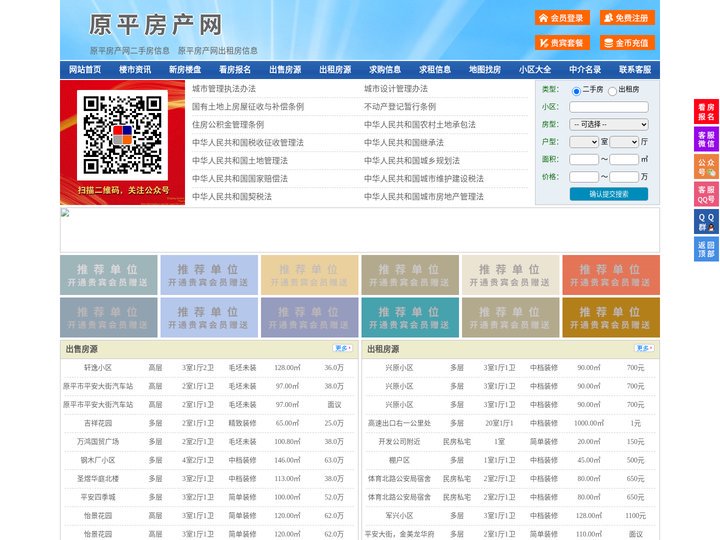The height and width of the screenshot is (540, 720).
Task: Open the 看房报名 floating sidebar icon
Action: coord(706,112)
